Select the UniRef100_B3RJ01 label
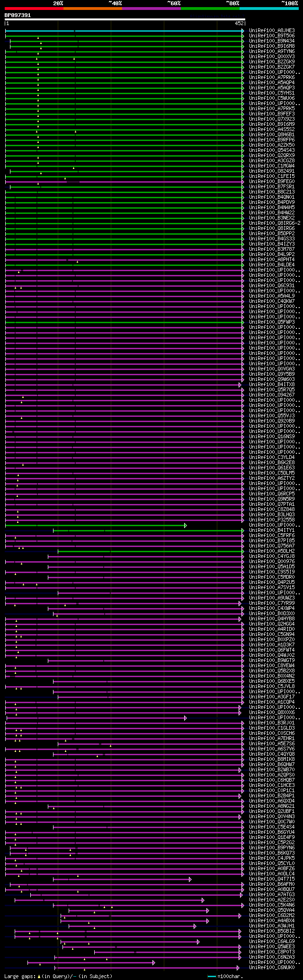 (x=272, y=723)
